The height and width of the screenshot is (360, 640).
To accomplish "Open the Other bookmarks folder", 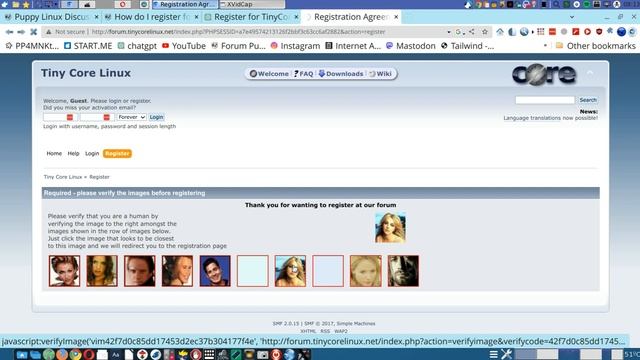I will click(x=596, y=46).
